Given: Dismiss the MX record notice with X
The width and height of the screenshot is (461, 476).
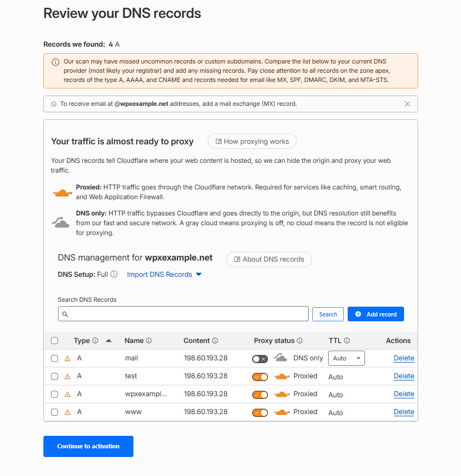Looking at the screenshot, I should pyautogui.click(x=407, y=104).
